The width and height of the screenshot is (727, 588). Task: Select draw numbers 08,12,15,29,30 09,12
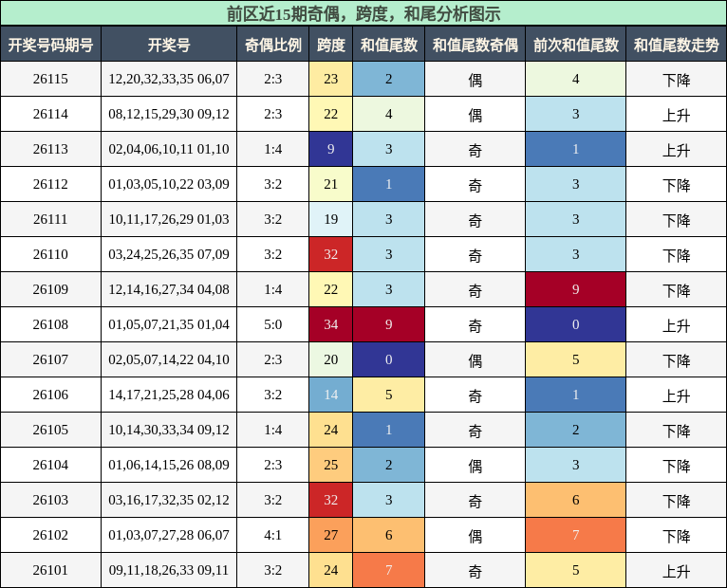click(x=169, y=114)
